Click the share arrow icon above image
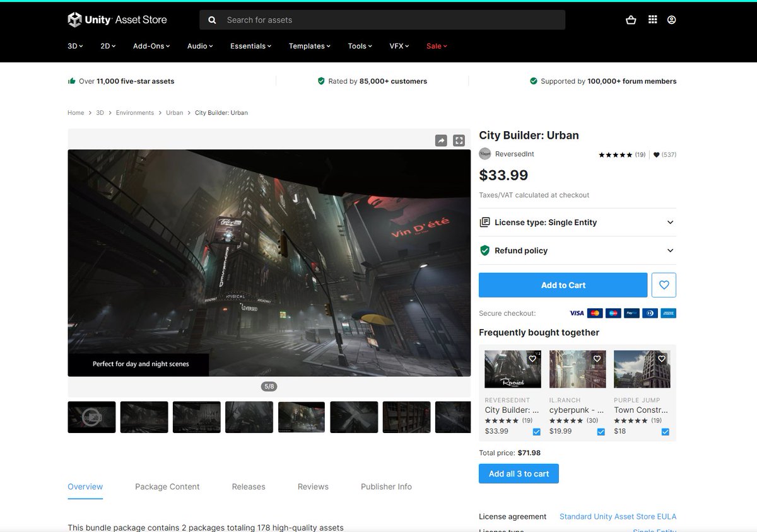Image resolution: width=757 pixels, height=532 pixels. 441,141
